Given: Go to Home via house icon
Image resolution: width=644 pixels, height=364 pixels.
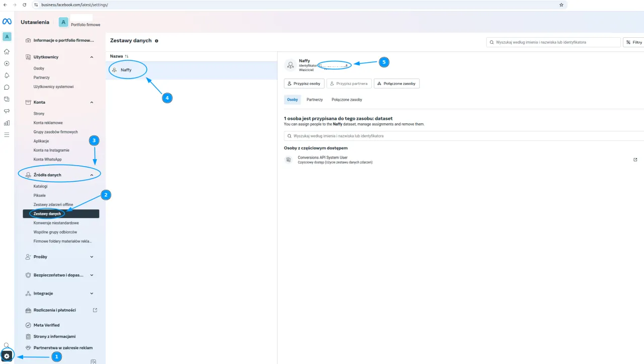Looking at the screenshot, I should click(7, 51).
